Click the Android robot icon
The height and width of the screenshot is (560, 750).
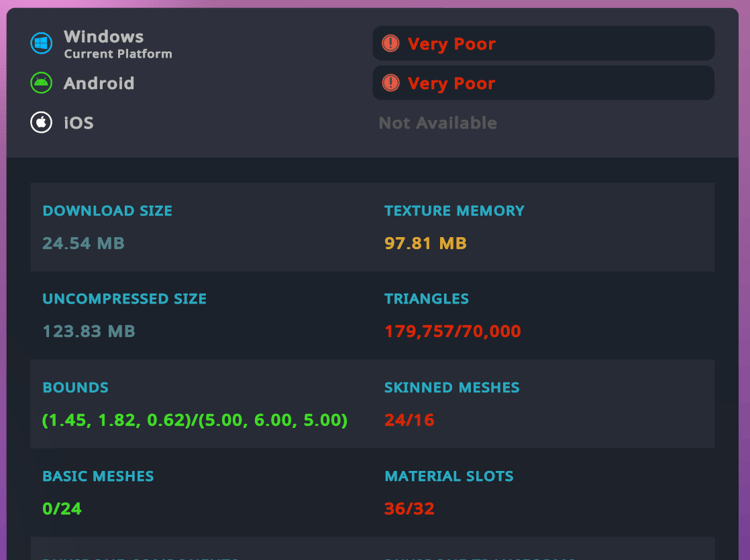pos(41,83)
